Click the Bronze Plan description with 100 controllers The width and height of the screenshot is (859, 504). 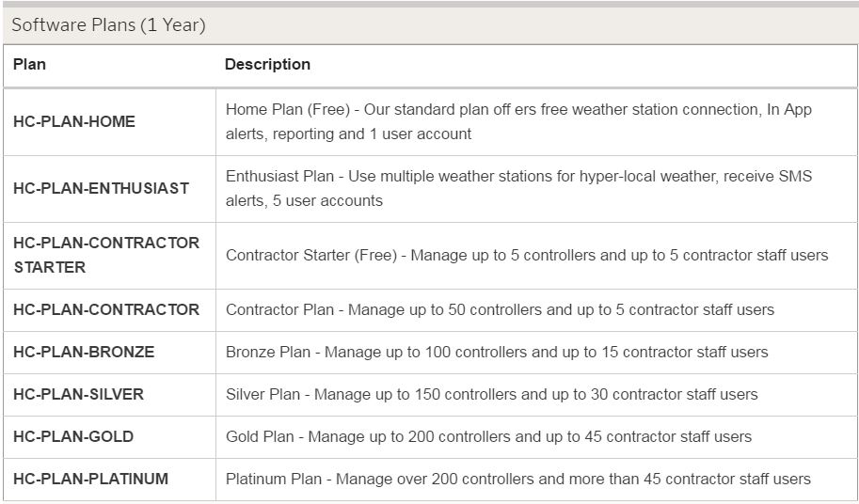pyautogui.click(x=497, y=352)
